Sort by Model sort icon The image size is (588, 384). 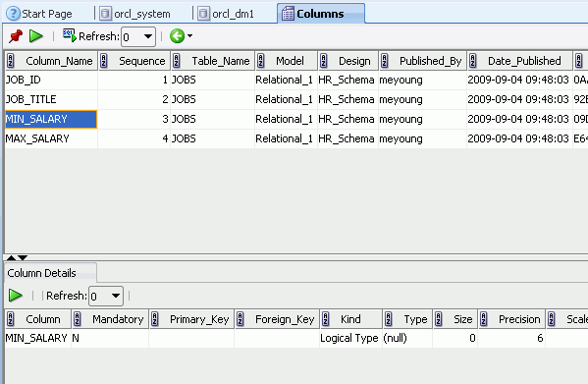pyautogui.click(x=261, y=61)
